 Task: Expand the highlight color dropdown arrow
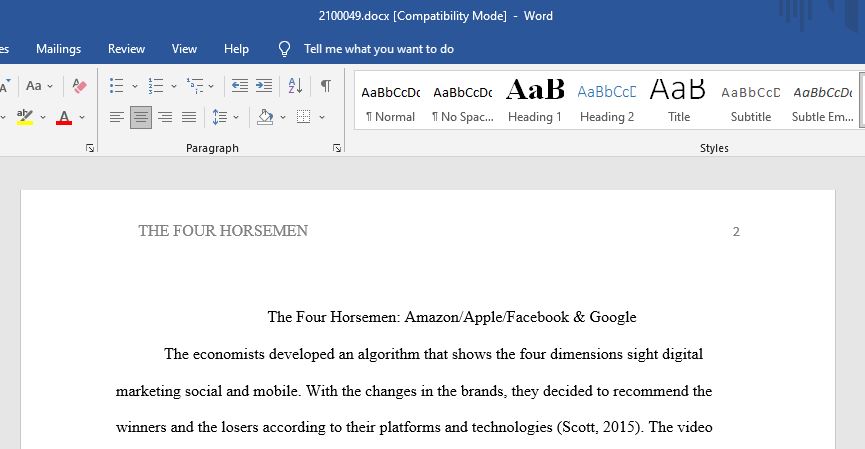tap(42, 117)
